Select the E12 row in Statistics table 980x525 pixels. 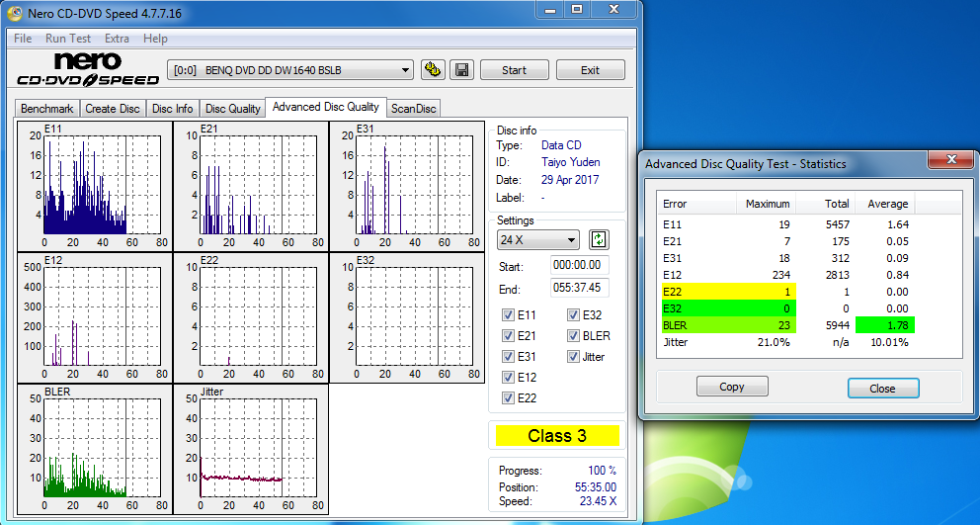pos(787,275)
